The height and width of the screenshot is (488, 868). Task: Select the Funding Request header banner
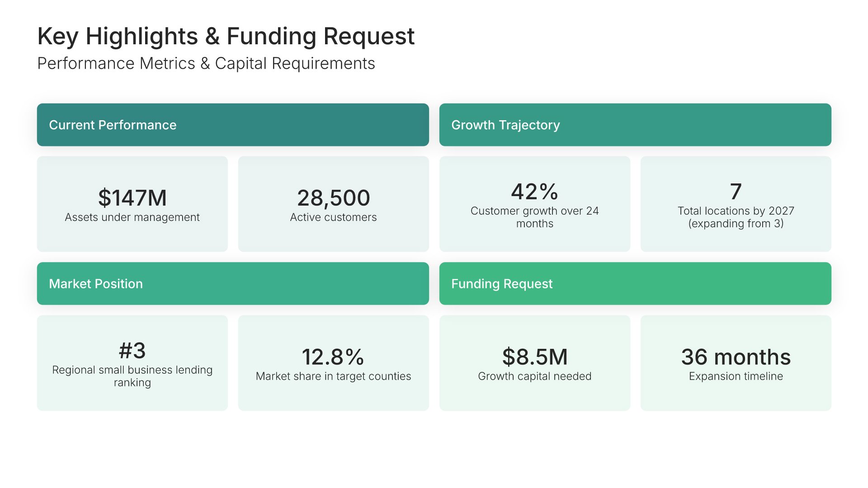coord(635,283)
